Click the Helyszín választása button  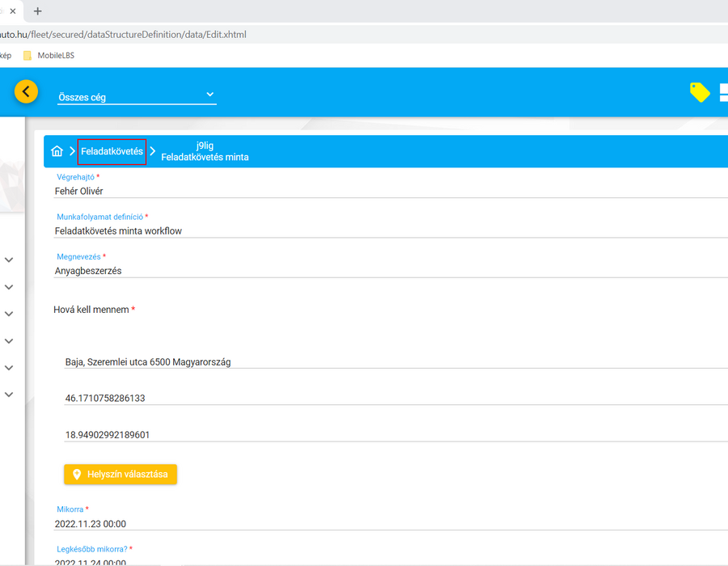(121, 474)
